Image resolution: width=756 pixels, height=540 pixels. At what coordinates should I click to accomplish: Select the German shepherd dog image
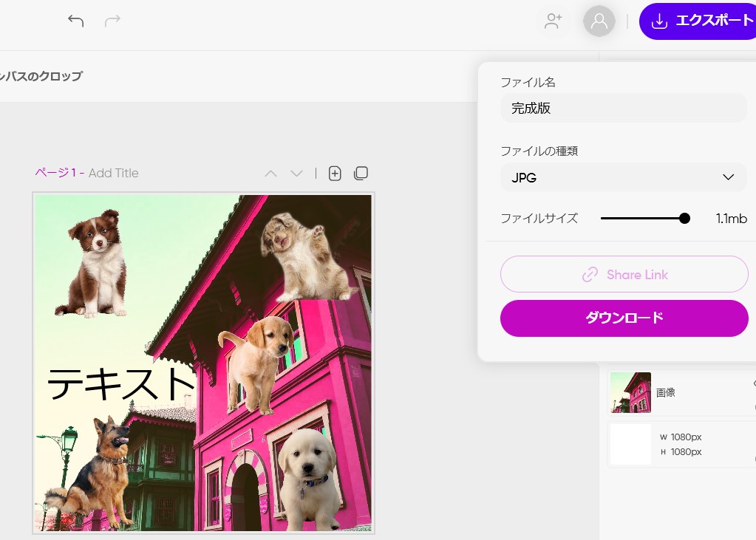click(89, 473)
